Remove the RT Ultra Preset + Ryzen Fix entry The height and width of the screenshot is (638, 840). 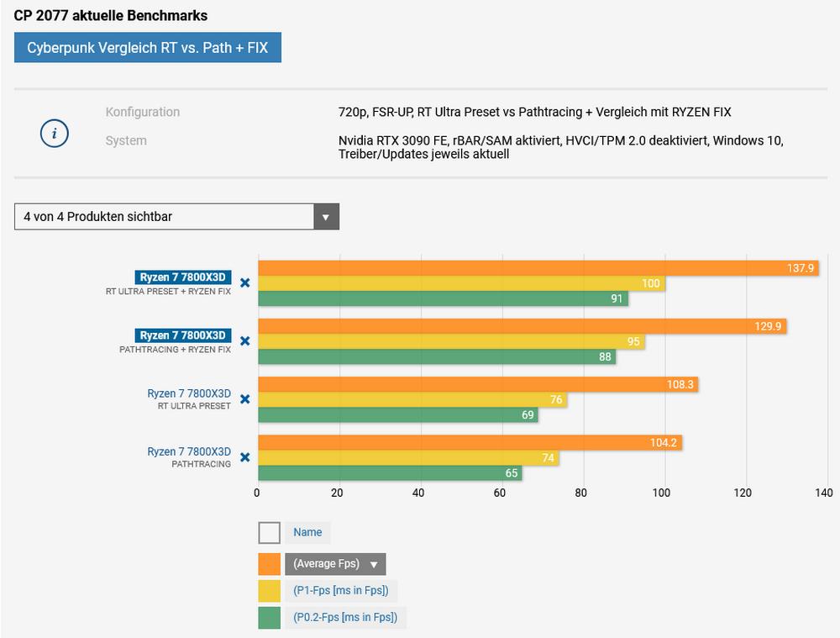point(244,283)
